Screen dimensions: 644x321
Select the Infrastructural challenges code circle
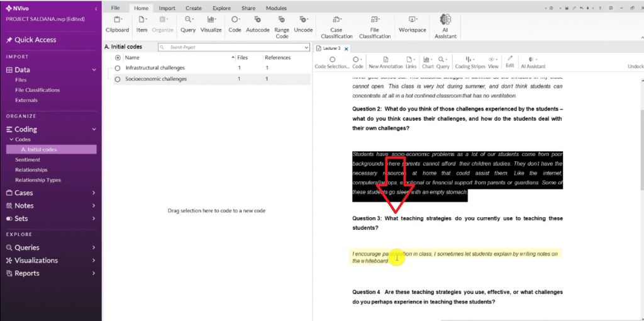(118, 68)
